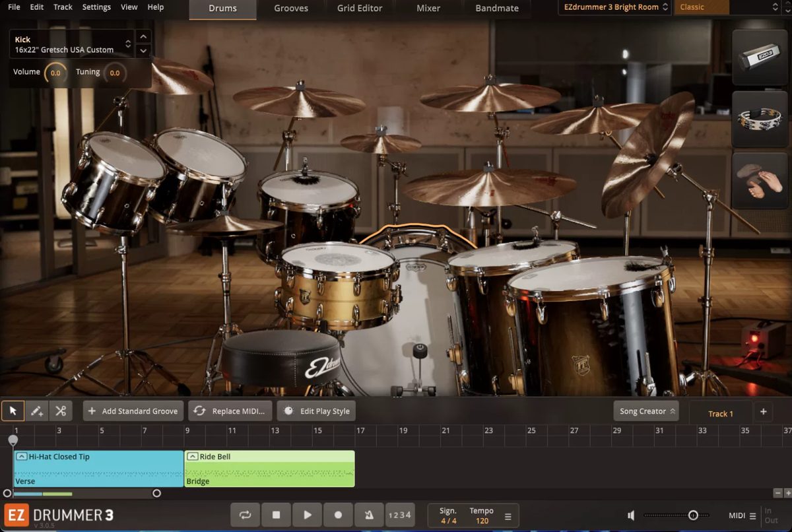The height and width of the screenshot is (532, 792).
Task: Open the Settings menu
Action: (x=96, y=7)
